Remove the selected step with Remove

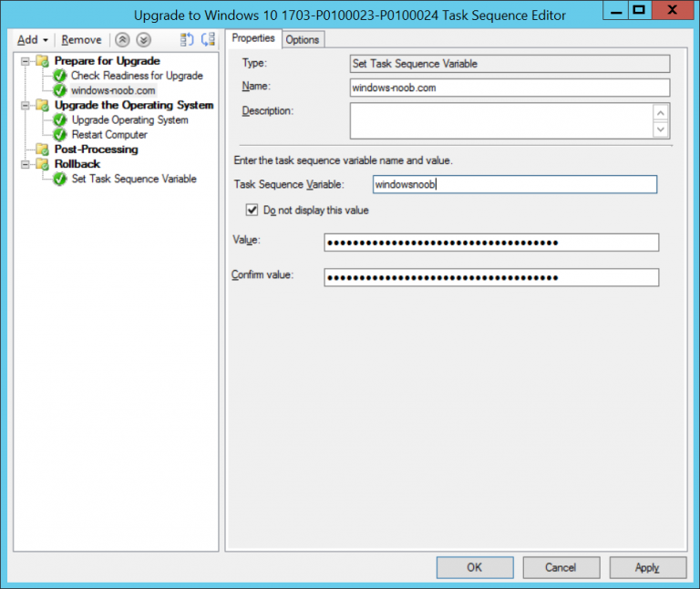coord(81,40)
